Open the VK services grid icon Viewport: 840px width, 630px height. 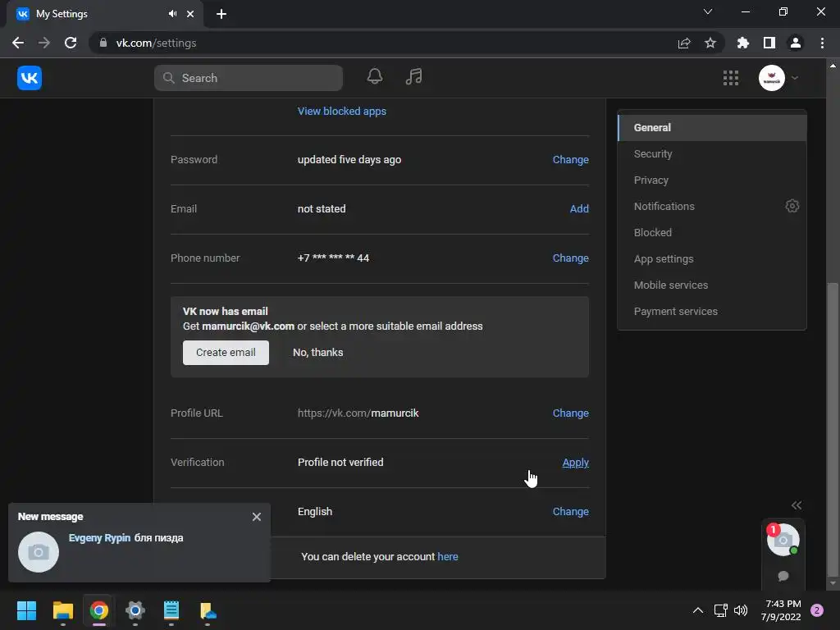(731, 78)
